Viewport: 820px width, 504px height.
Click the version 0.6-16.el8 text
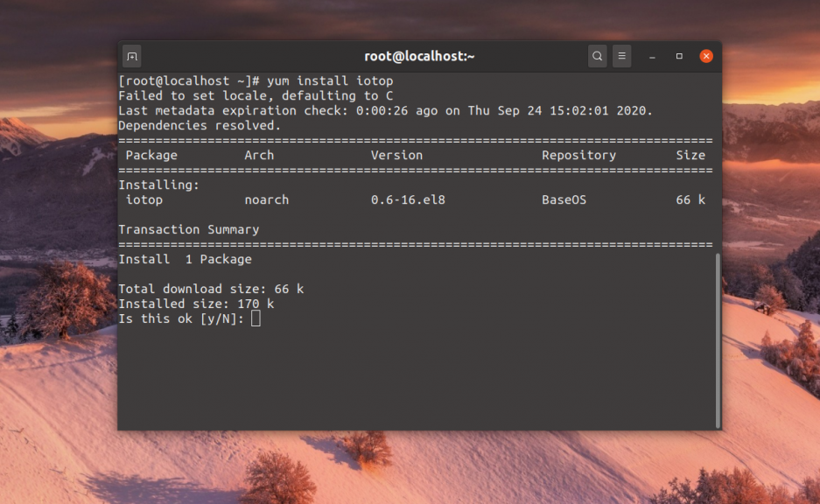point(408,199)
